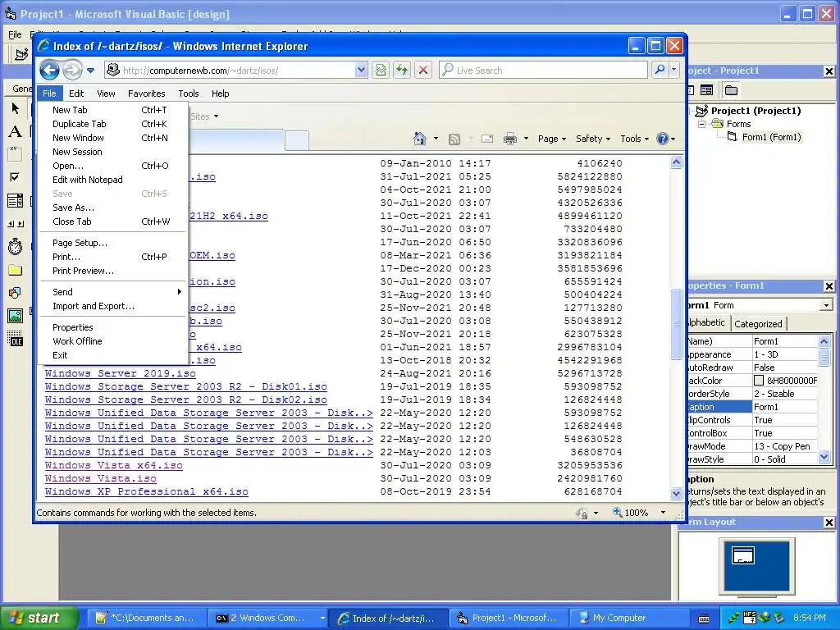Click the Windows Start button
Image resolution: width=840 pixels, height=630 pixels.
[x=39, y=618]
